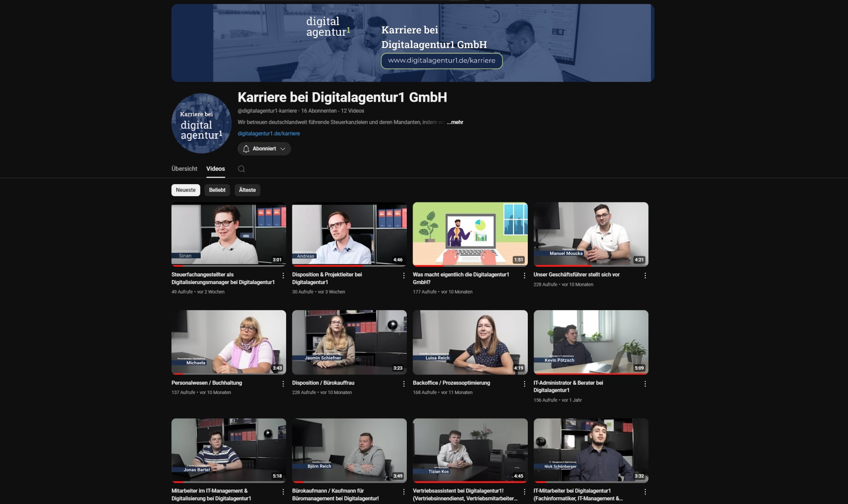The width and height of the screenshot is (848, 504).
Task: Play the Luisa Reich video thumbnail
Action: pos(470,342)
